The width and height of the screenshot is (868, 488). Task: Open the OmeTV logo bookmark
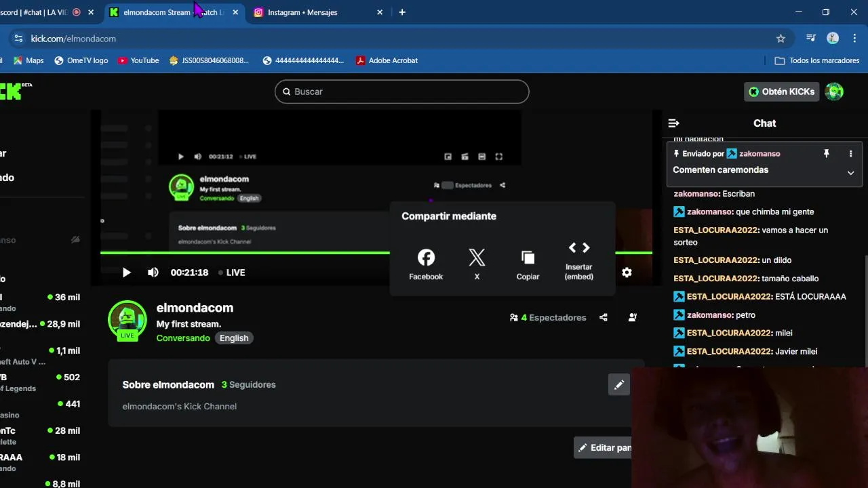click(81, 60)
